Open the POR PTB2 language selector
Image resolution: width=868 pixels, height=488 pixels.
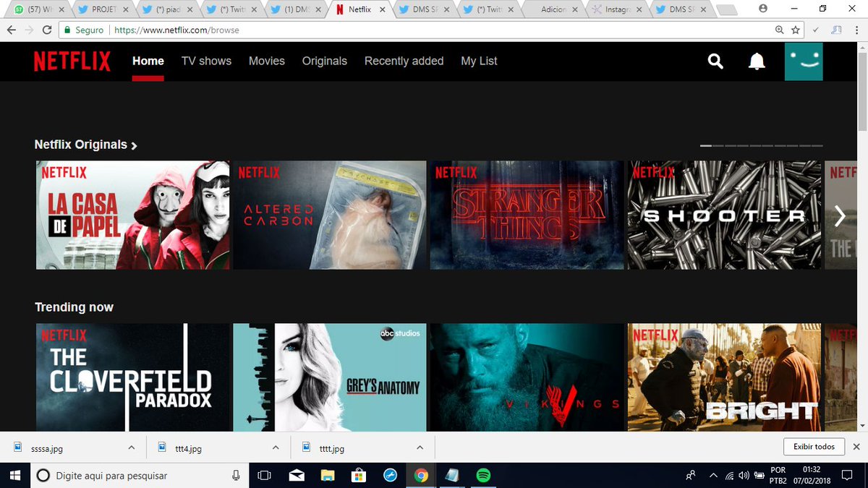778,476
